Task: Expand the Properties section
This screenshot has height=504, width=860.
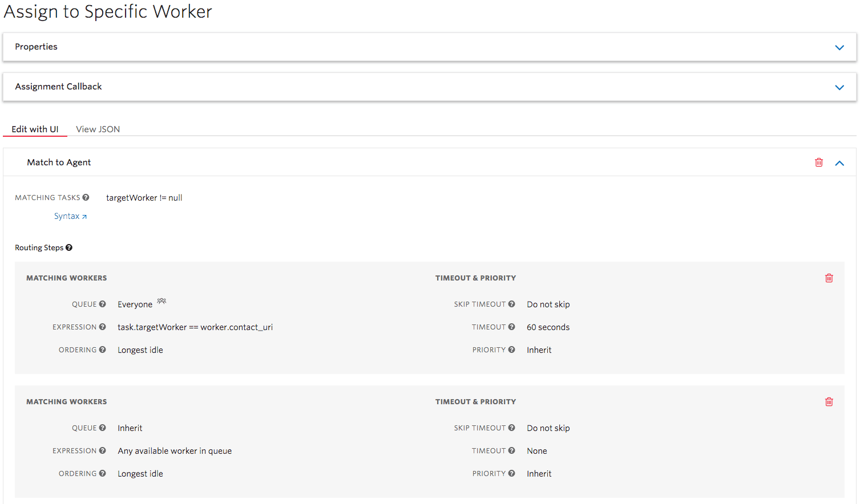Action: (839, 48)
